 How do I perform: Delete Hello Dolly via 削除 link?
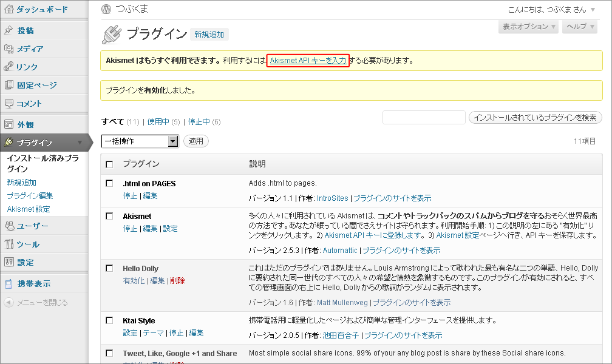click(x=177, y=281)
